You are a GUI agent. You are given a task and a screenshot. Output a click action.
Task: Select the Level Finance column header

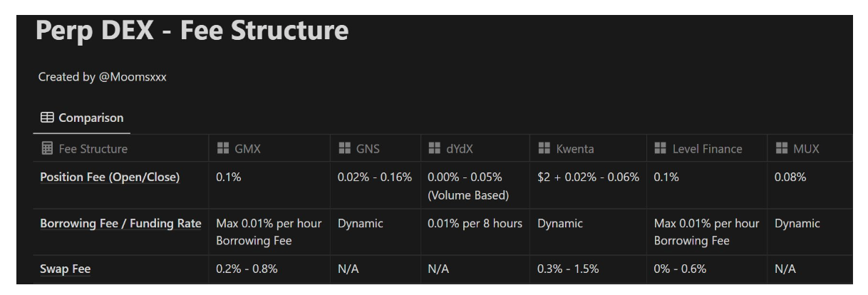point(707,149)
